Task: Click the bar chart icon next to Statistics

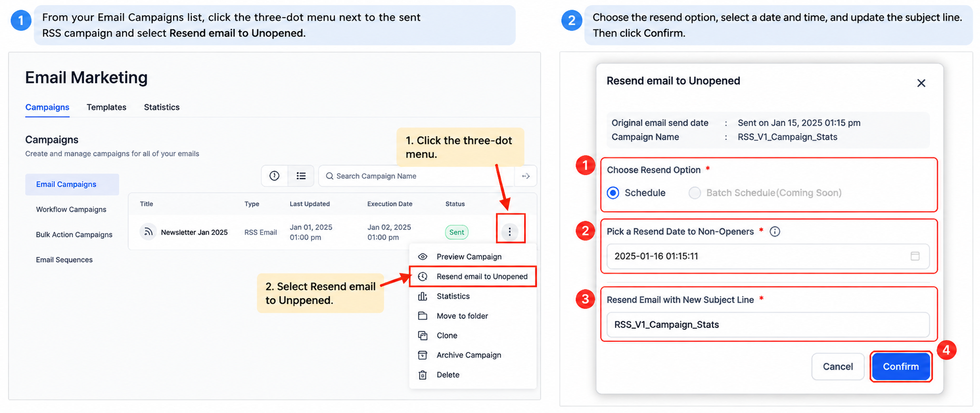Action: 423,296
